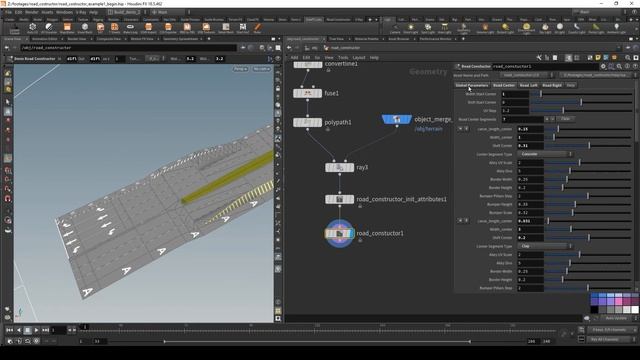Select the Portal Light shelf tool

pyautogui.click(x=596, y=29)
